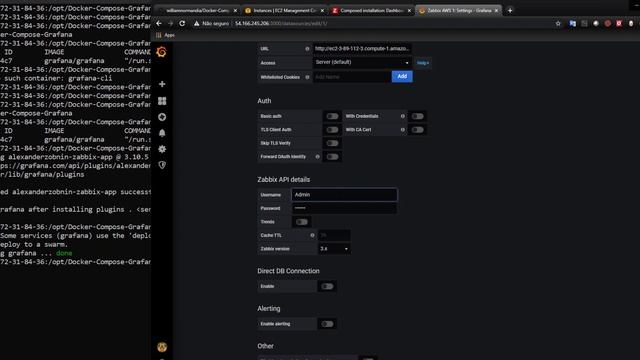
Task: Click the Password input field
Action: pos(344,208)
